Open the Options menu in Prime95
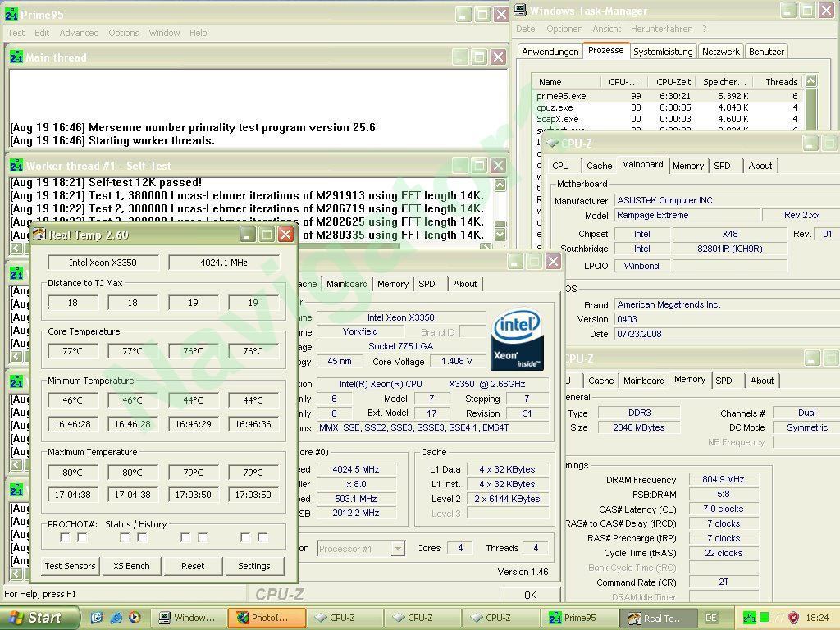Screen dimensions: 840x630 coord(124,33)
